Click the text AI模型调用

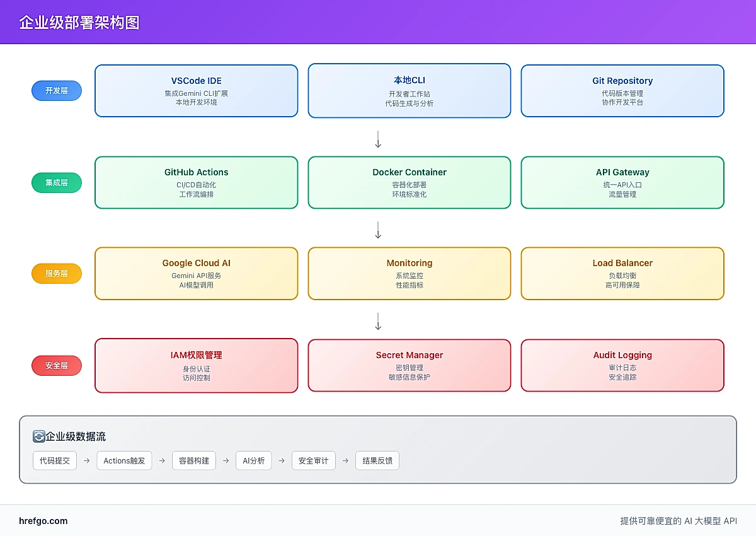197,285
